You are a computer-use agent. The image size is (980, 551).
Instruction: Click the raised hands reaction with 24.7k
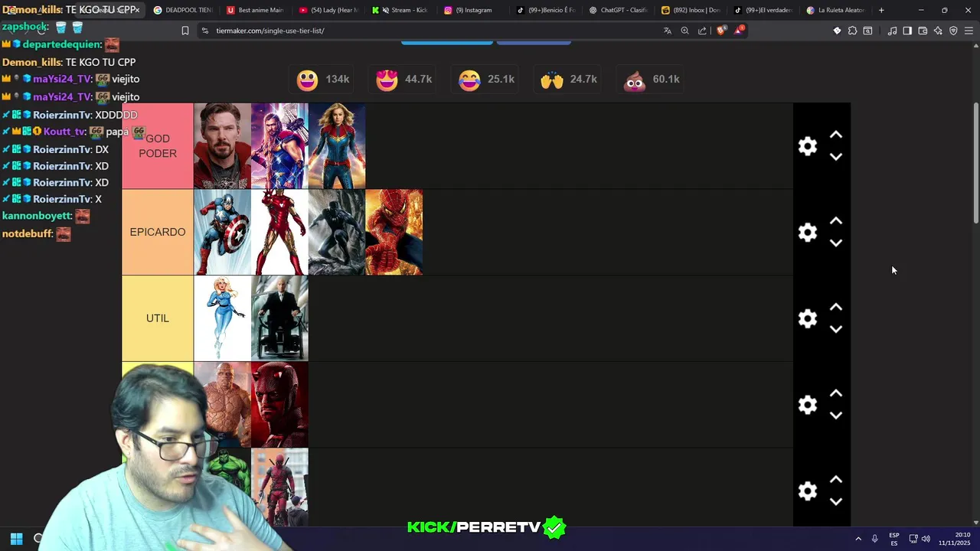coord(568,80)
